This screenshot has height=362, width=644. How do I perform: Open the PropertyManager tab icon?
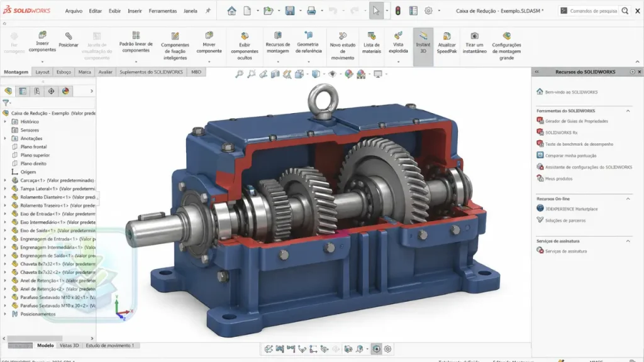coord(23,91)
